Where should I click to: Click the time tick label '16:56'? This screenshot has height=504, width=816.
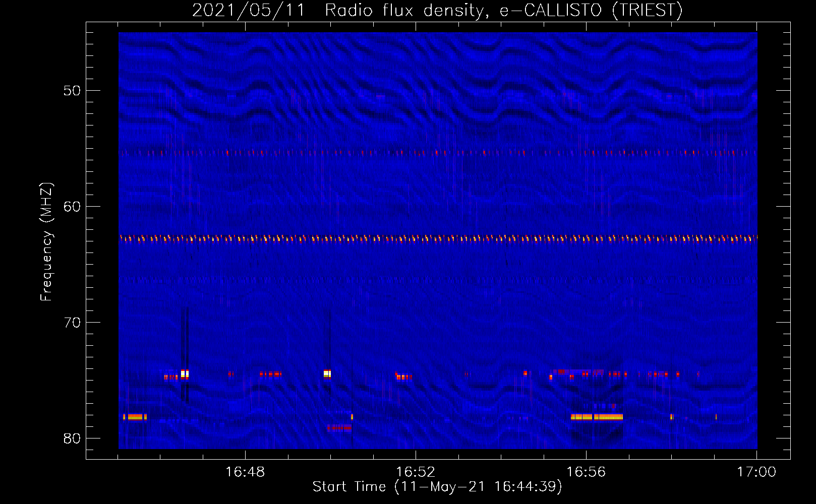pos(586,472)
